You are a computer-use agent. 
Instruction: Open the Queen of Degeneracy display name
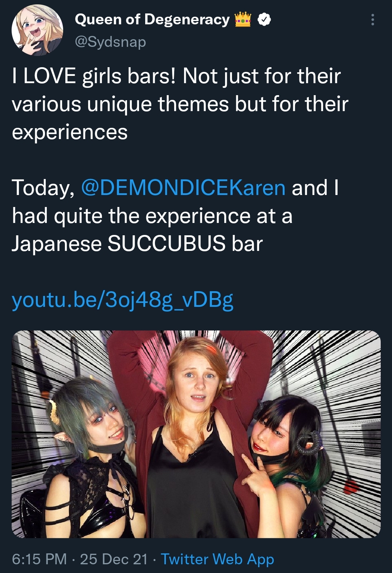click(152, 20)
